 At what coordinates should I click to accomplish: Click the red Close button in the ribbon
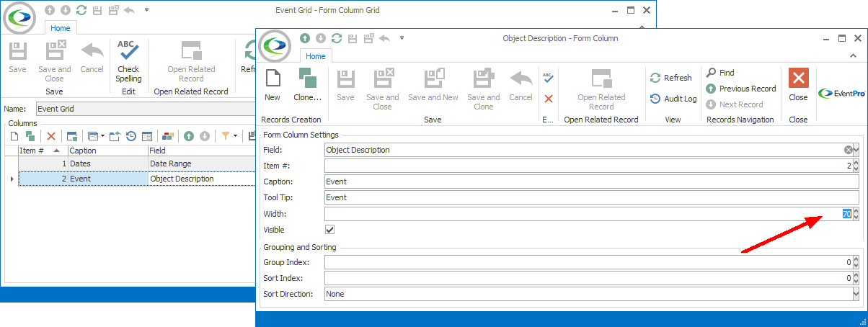click(798, 84)
